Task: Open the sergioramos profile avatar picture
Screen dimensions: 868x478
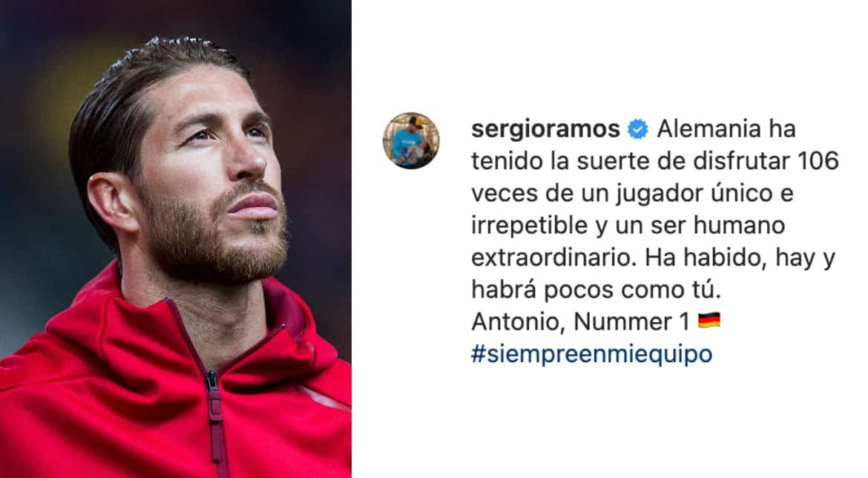Action: (x=411, y=141)
